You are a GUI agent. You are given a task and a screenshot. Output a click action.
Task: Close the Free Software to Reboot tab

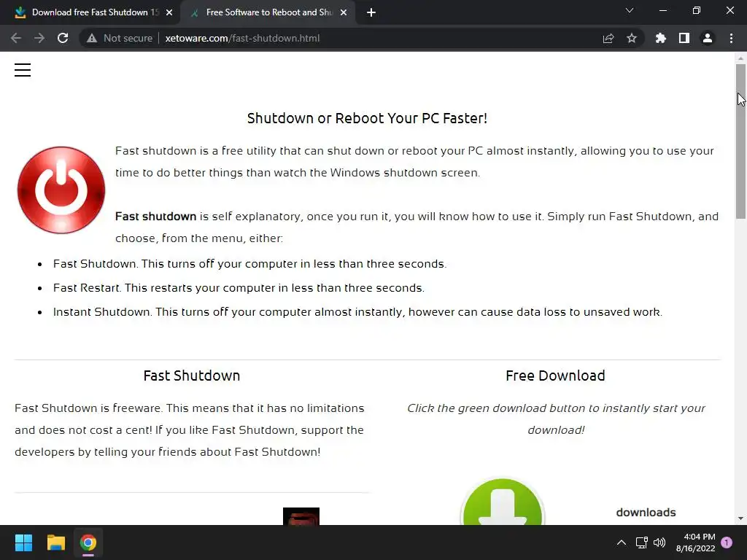(x=344, y=12)
